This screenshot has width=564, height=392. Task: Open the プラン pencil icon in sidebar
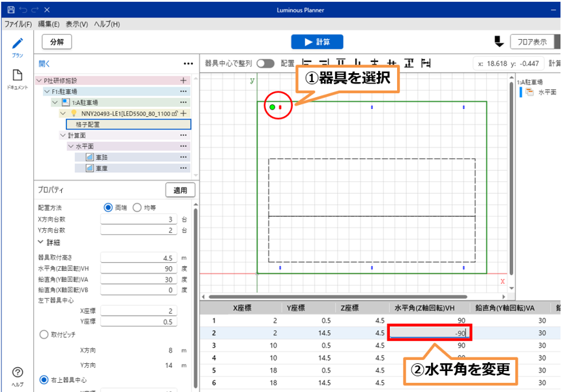pos(18,44)
